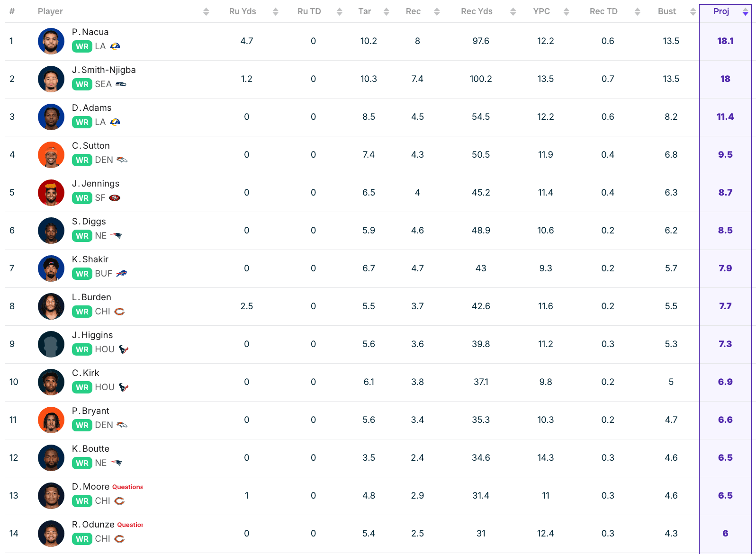Image resolution: width=756 pixels, height=554 pixels.
Task: Click the Bears logo beside L. Burden
Action: pos(119,312)
